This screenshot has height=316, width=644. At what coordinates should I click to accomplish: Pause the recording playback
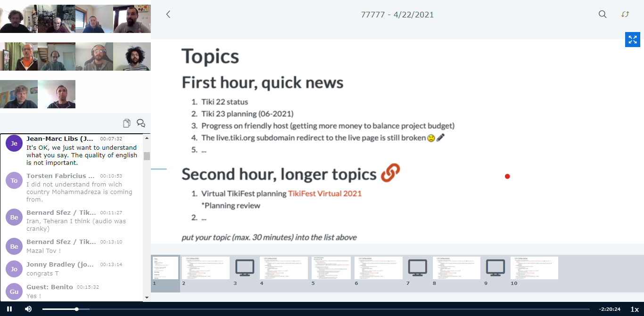9,309
